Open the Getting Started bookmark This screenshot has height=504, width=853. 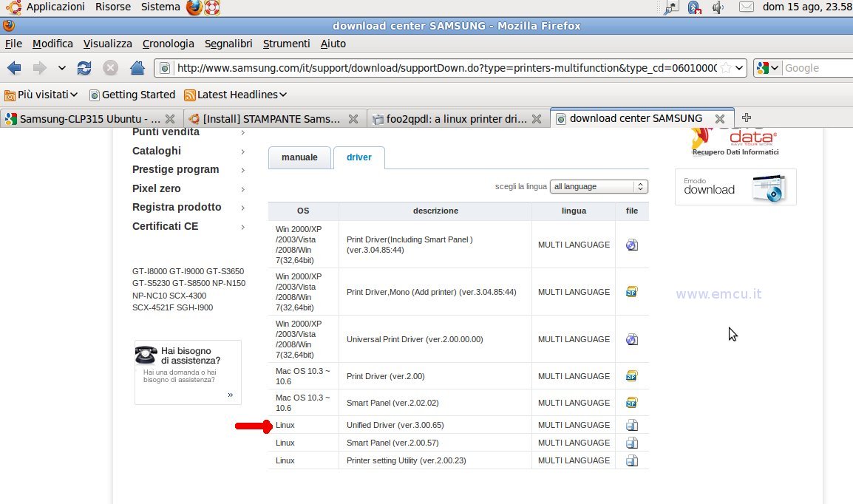coord(132,95)
